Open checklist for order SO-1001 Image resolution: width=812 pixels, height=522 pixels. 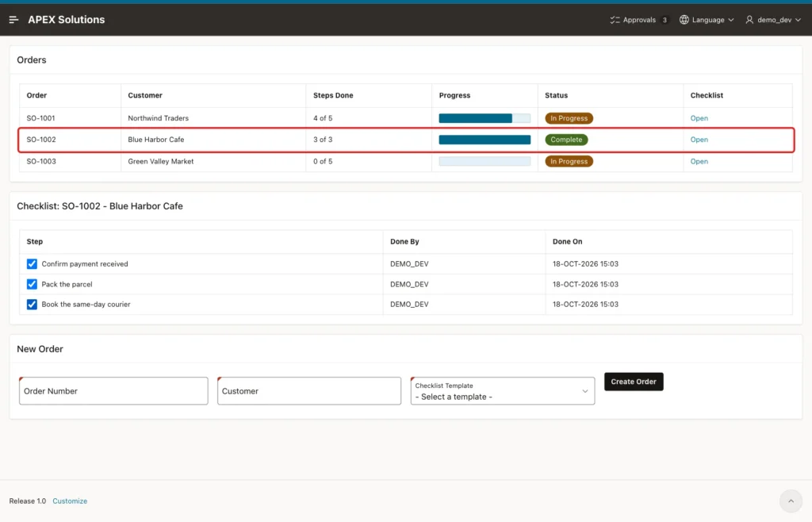click(x=699, y=118)
